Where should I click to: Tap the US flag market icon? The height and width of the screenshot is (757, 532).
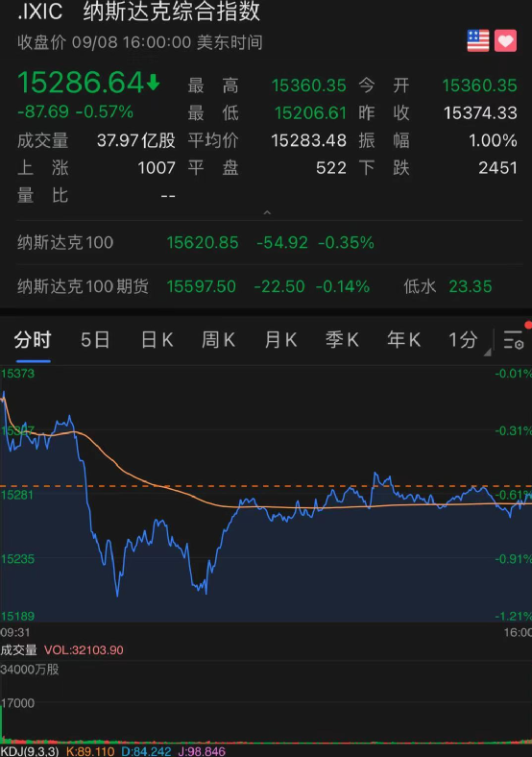pyautogui.click(x=478, y=40)
